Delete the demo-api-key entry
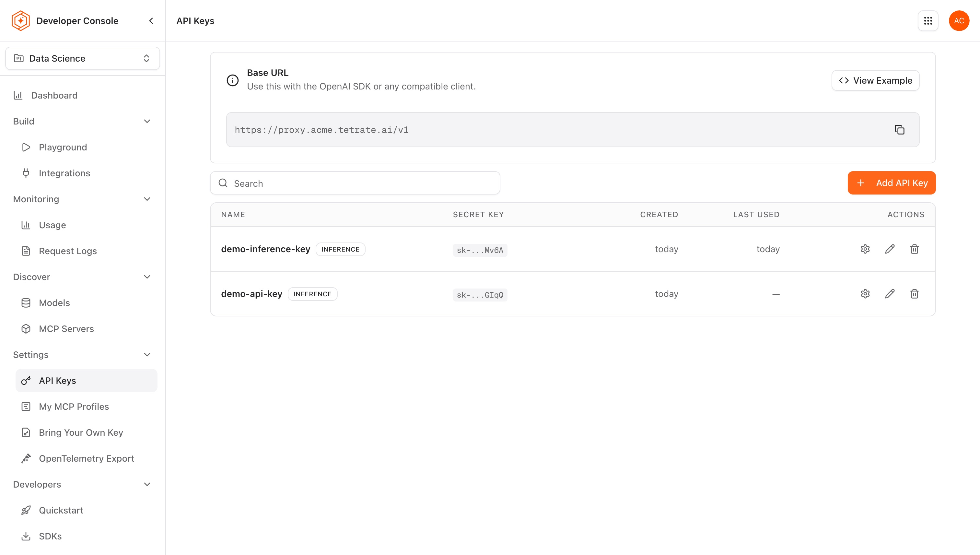980x555 pixels. point(914,293)
